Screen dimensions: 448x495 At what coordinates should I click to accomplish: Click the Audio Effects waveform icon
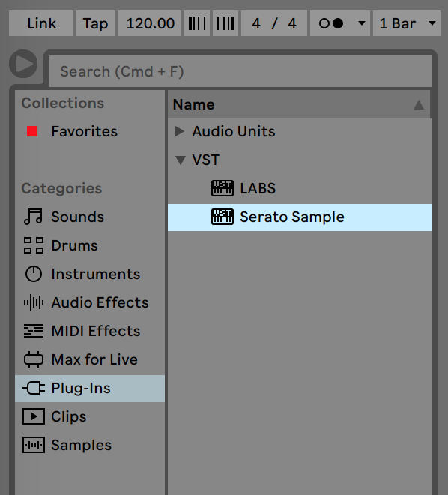coord(34,302)
